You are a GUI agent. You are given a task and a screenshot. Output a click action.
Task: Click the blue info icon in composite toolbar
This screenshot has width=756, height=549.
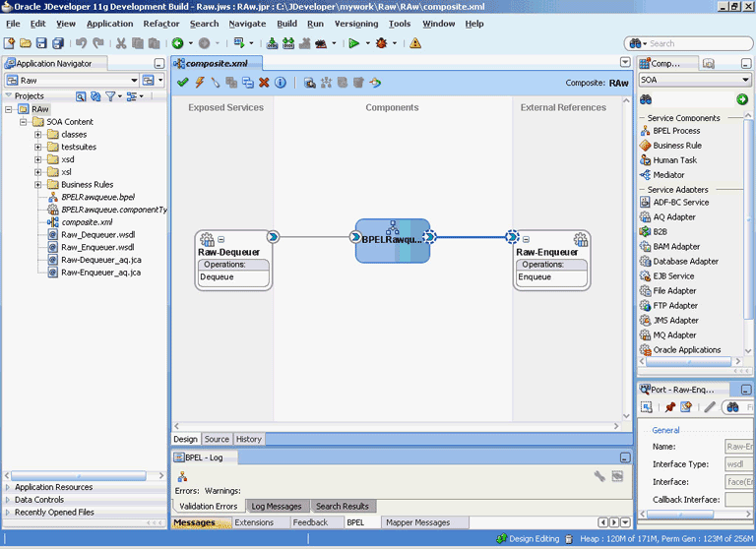point(281,83)
